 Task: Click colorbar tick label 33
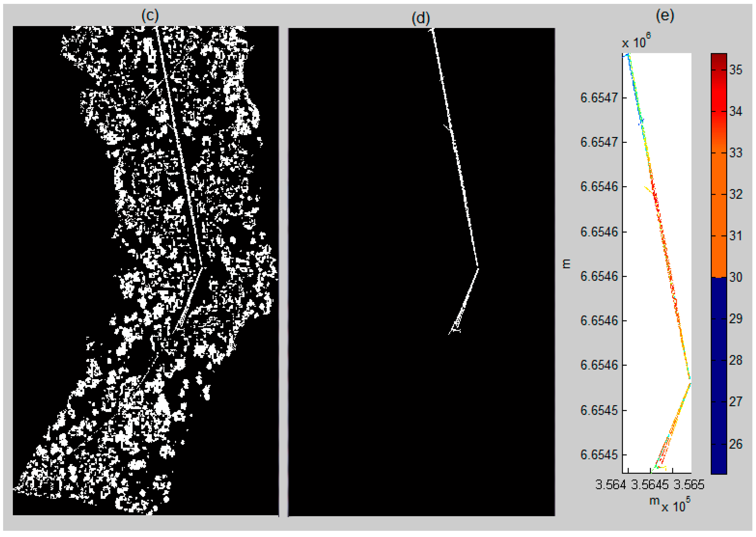pos(736,153)
